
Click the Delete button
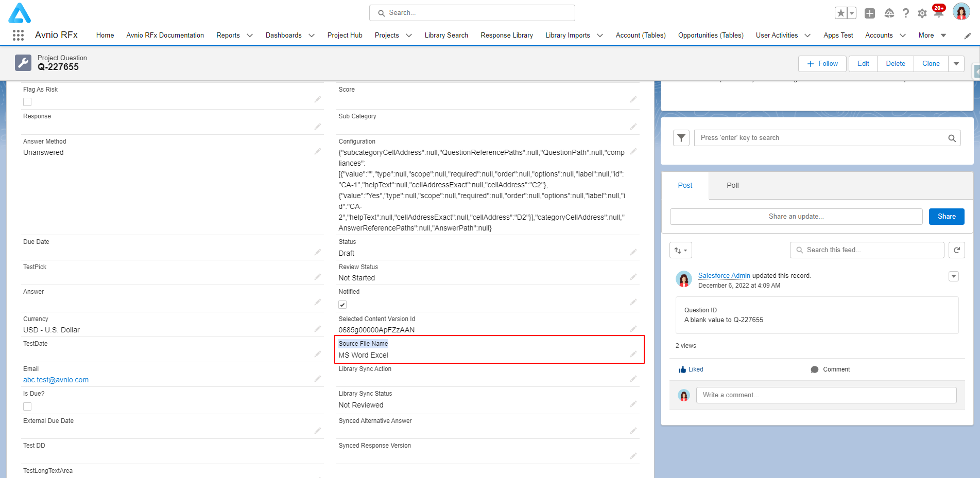coord(896,64)
